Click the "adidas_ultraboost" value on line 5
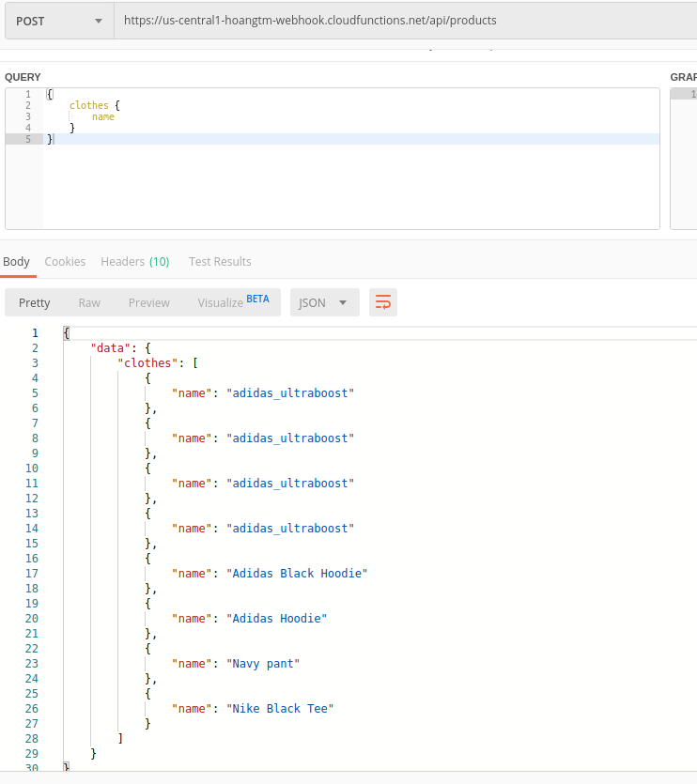Image resolution: width=697 pixels, height=784 pixels. pyautogui.click(x=290, y=393)
